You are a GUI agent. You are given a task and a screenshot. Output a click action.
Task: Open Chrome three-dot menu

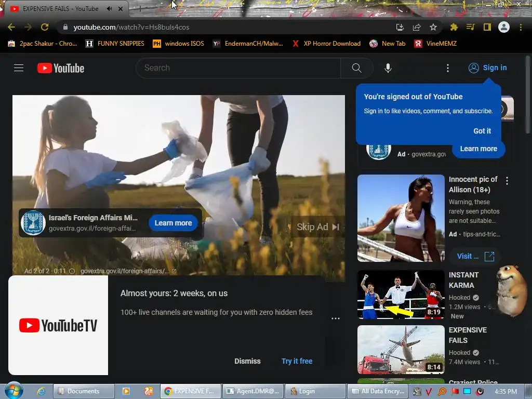[x=521, y=27]
